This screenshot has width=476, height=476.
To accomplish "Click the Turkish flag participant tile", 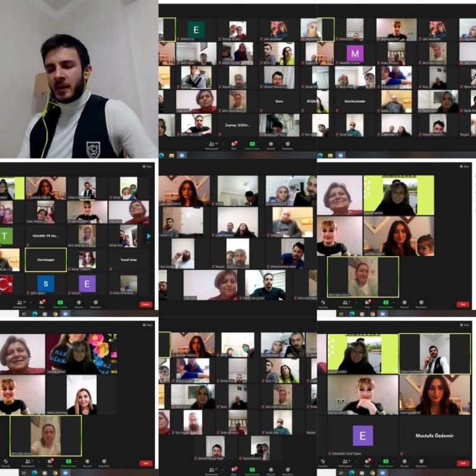I will click(x=6, y=284).
